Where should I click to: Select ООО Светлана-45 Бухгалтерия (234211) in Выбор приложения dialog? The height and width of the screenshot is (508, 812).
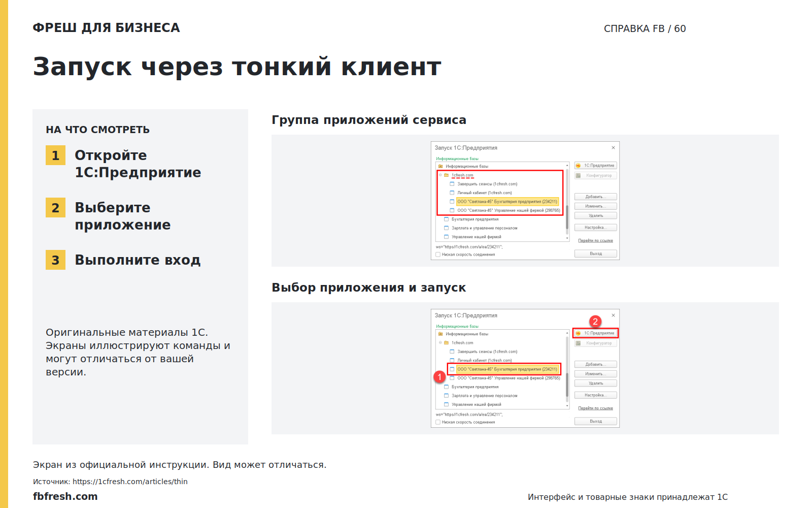pyautogui.click(x=507, y=369)
